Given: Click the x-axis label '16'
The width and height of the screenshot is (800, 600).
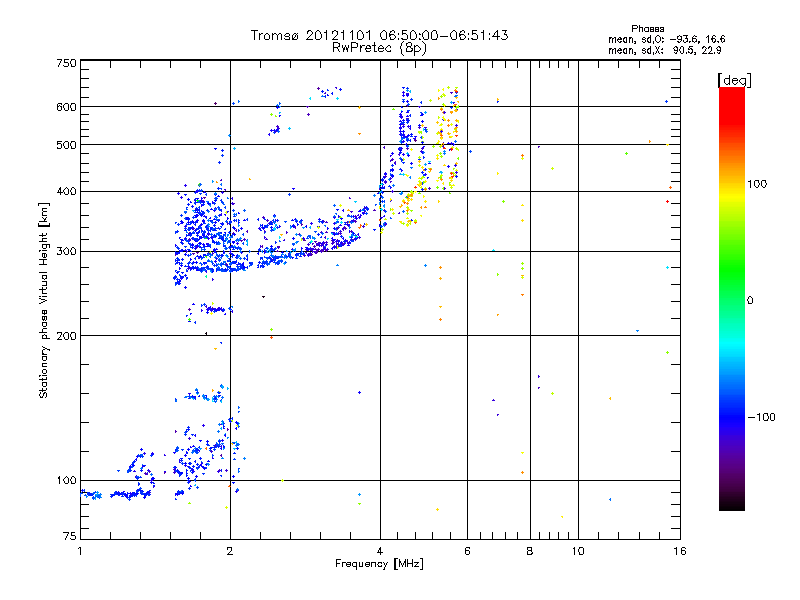Looking at the screenshot, I should tap(680, 551).
